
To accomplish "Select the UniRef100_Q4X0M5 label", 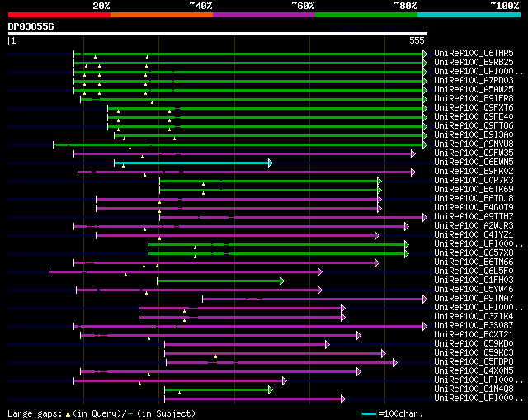I will click(474, 371).
